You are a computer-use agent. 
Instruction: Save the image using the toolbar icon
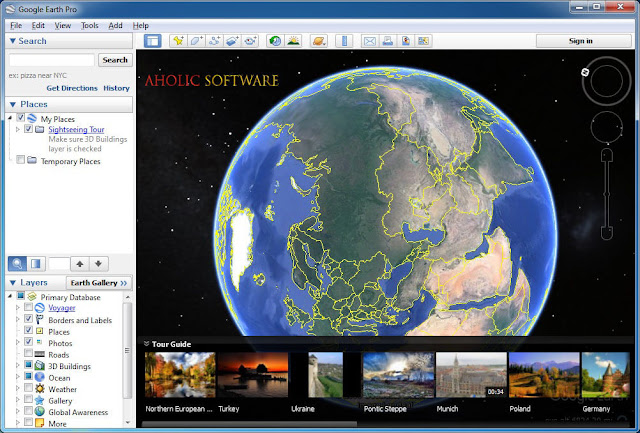pyautogui.click(x=406, y=41)
